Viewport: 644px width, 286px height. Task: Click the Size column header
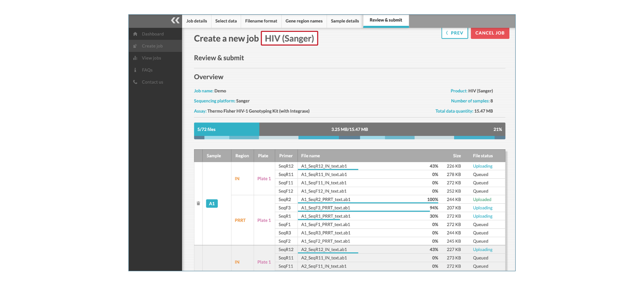(457, 156)
